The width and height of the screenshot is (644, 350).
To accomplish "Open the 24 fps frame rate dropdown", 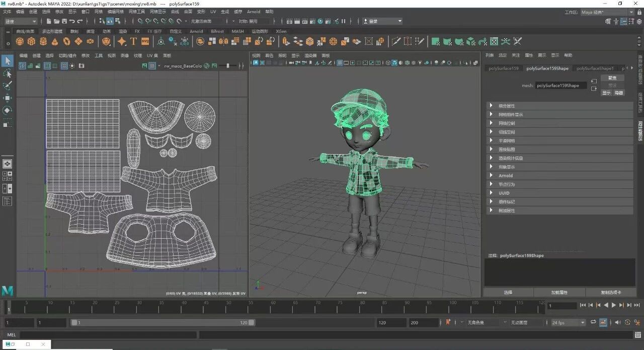I will pyautogui.click(x=569, y=322).
